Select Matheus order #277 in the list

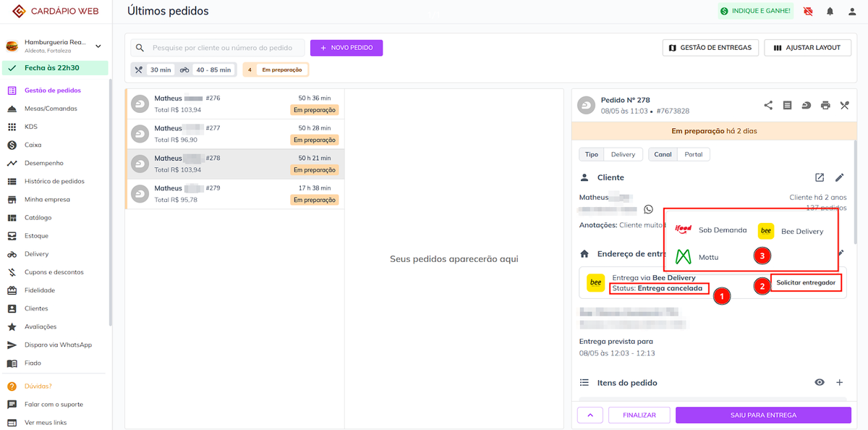click(235, 134)
